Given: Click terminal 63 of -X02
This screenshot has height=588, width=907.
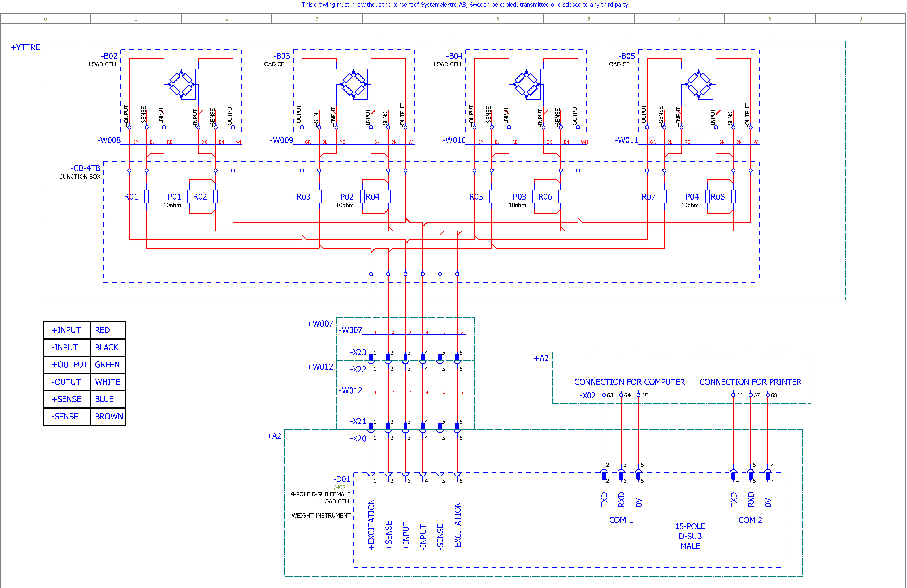Looking at the screenshot, I should tap(604, 395).
